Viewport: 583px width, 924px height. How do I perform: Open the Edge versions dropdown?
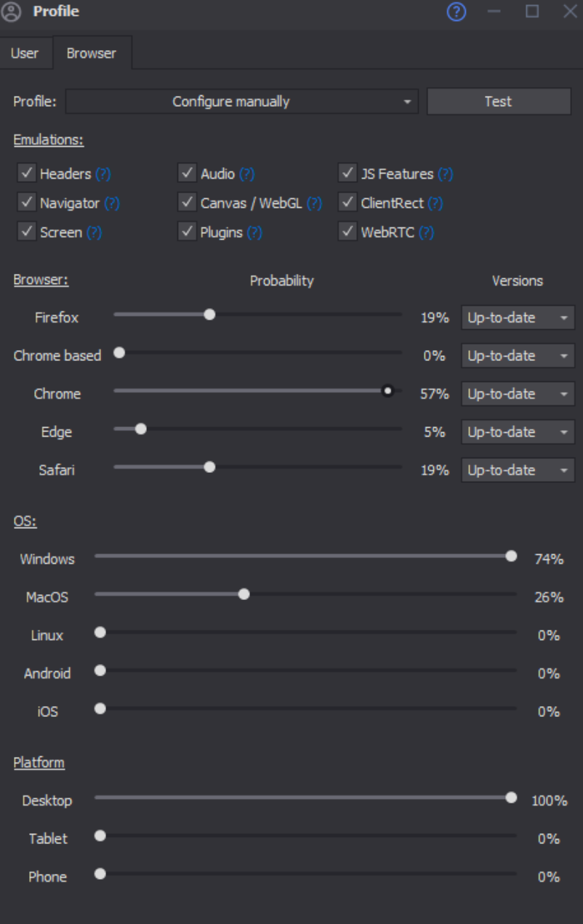(x=518, y=432)
